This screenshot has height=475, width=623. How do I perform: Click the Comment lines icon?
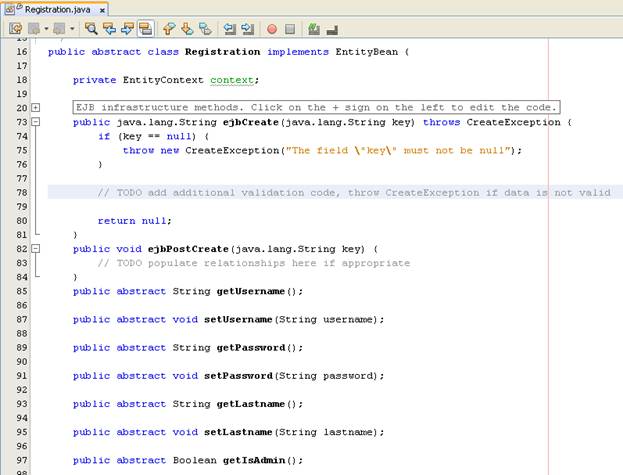coord(314,29)
